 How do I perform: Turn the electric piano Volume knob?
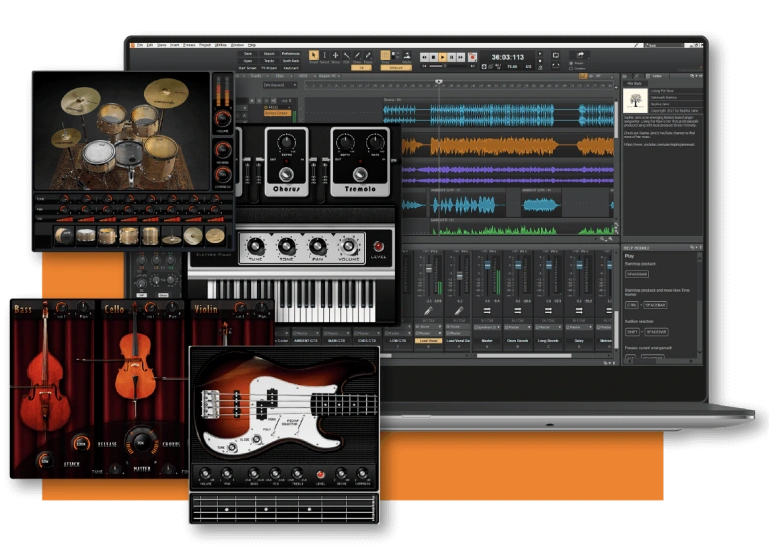point(347,246)
